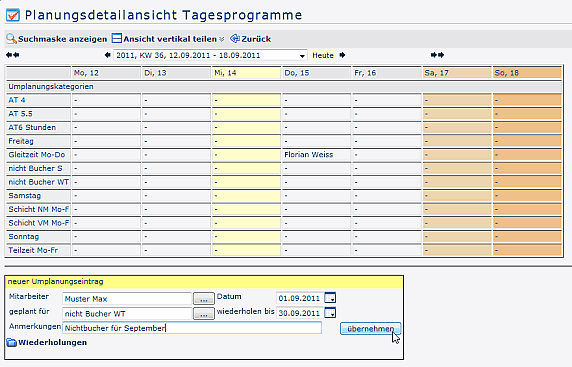
Task: Click the AT 5.5 category row label
Action: tap(38, 114)
